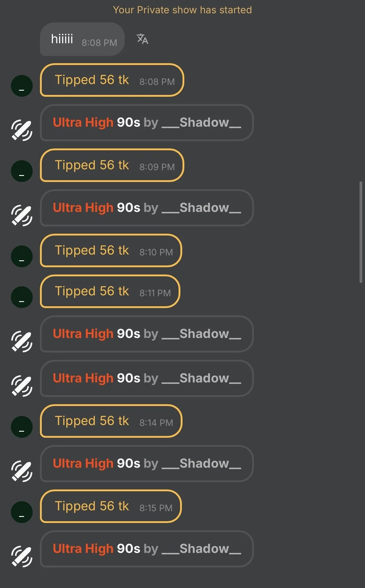Click the tipper avatar beside the 8:11 PM tip
This screenshot has width=365, height=588.
(22, 297)
